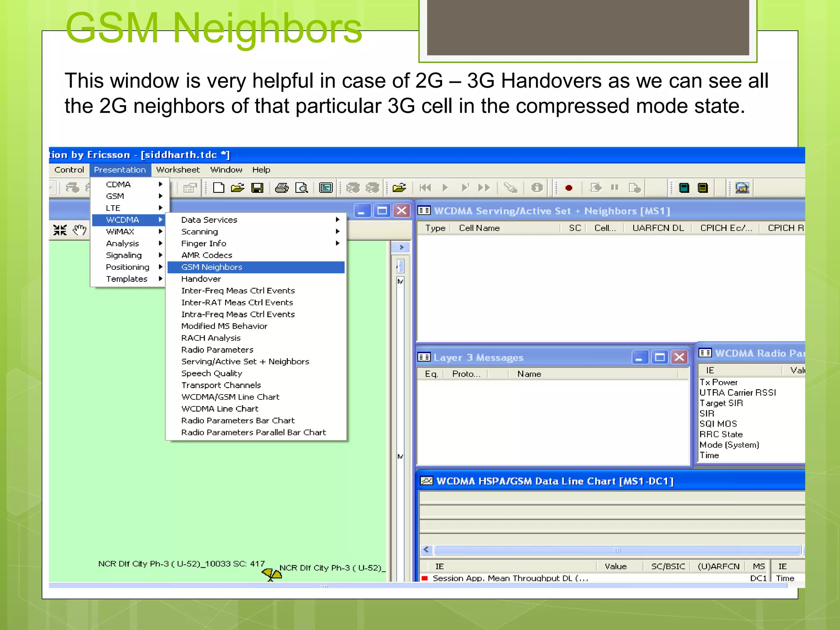Click the WCDMA Serving/Active Set window icon
Screen dimensions: 840x630
[424, 211]
